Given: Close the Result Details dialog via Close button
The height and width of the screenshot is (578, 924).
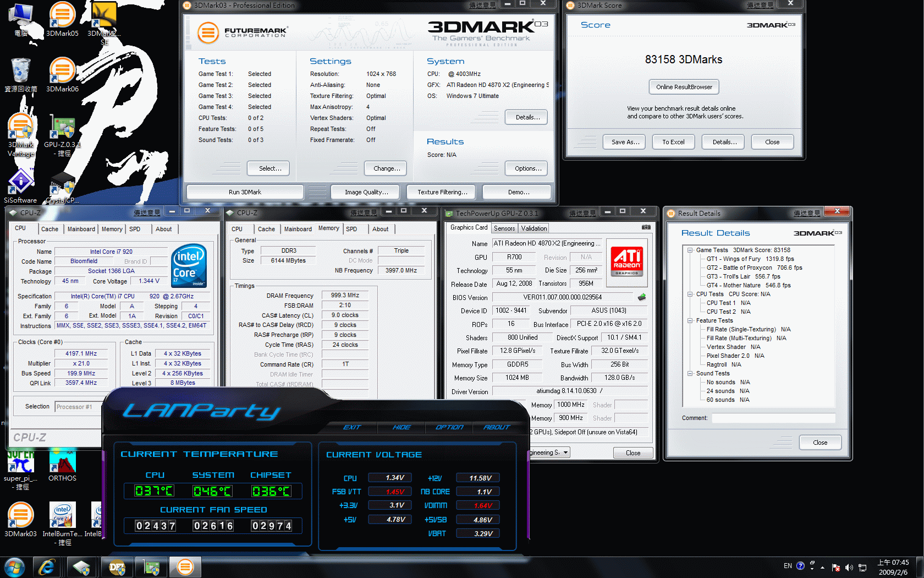Looking at the screenshot, I should click(x=820, y=443).
